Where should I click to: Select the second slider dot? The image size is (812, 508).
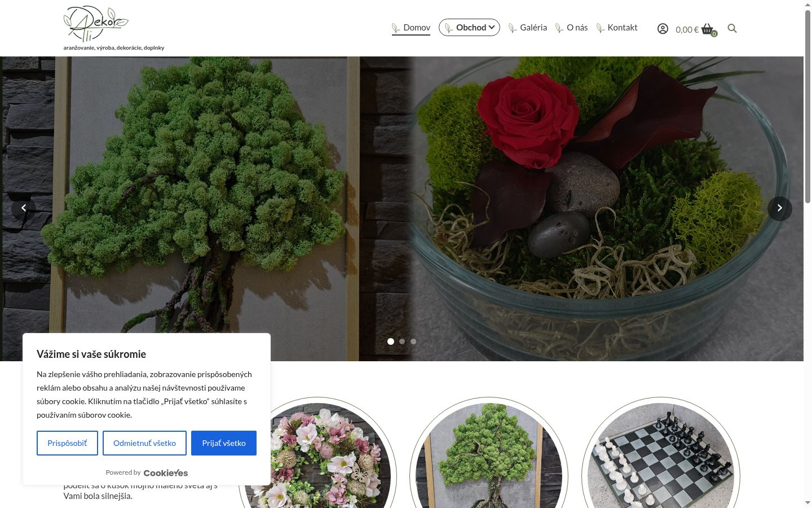[402, 341]
